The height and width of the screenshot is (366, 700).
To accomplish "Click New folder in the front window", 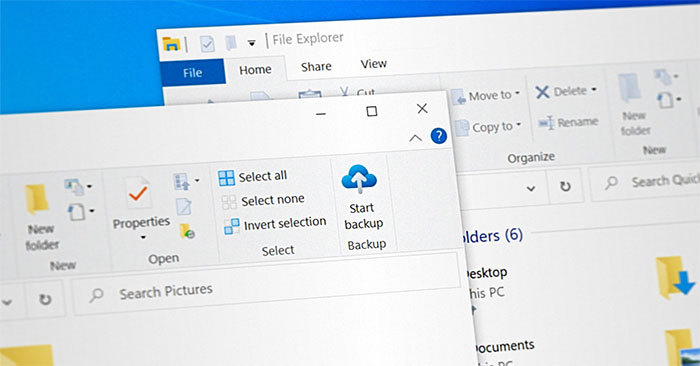I will point(40,216).
